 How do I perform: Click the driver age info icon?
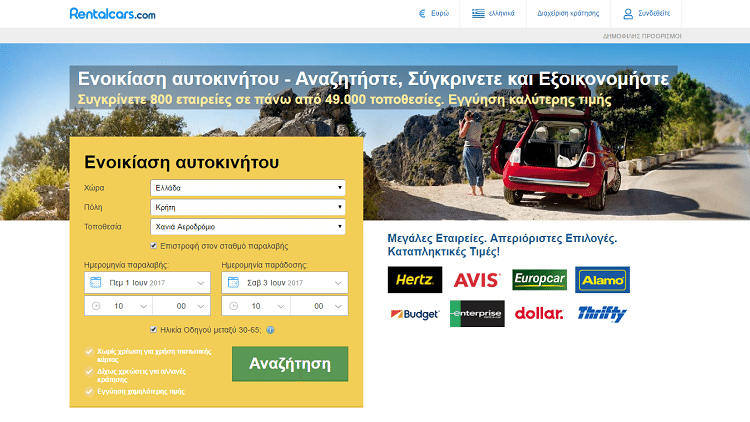click(270, 330)
